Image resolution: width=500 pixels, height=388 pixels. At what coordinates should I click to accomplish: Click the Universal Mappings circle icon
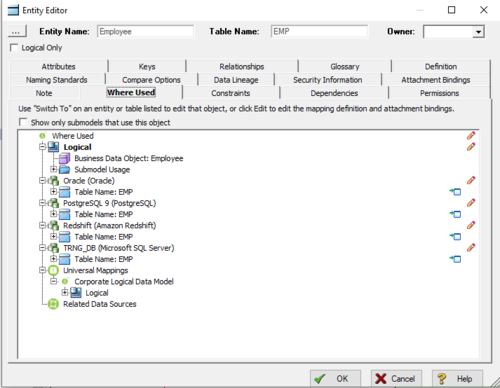53,270
